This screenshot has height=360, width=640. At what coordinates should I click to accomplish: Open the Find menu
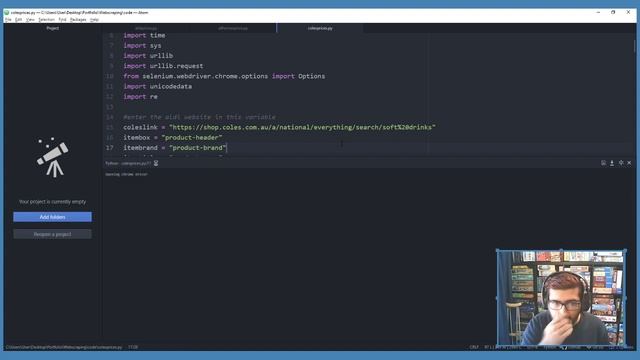point(62,20)
